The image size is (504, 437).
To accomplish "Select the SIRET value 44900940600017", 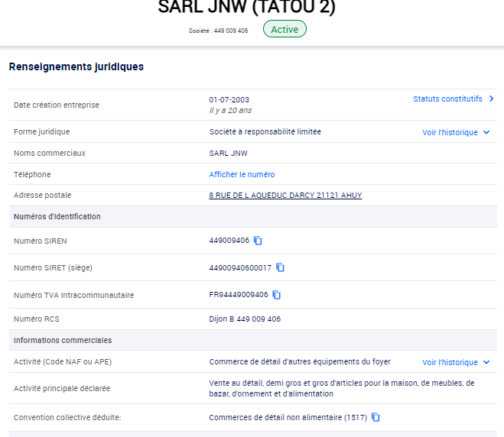I will pos(240,268).
